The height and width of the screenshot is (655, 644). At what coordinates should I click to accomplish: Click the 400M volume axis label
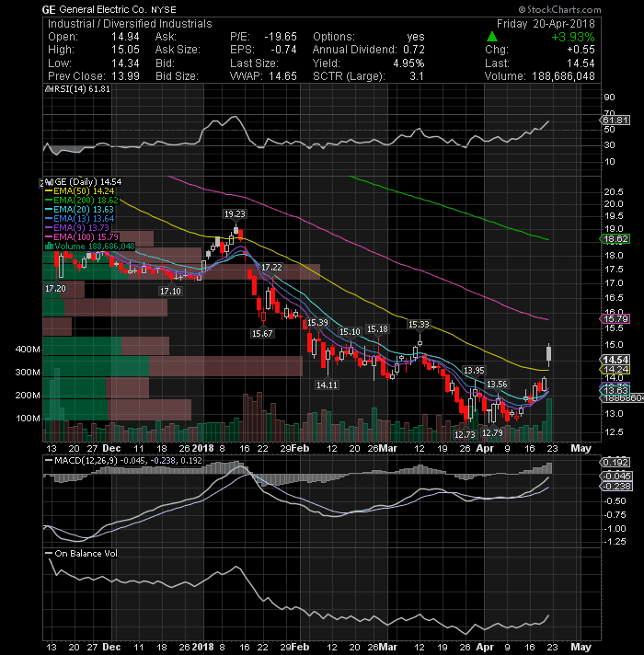click(x=28, y=350)
